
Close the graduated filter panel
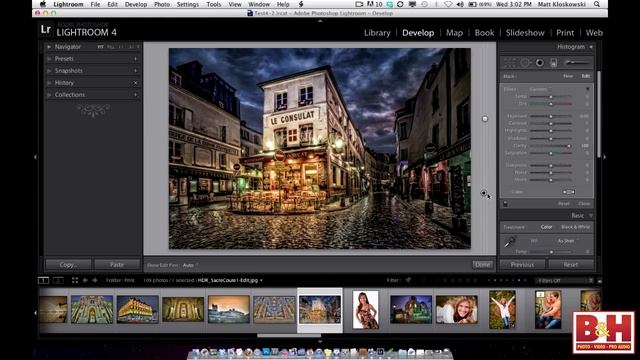point(584,204)
